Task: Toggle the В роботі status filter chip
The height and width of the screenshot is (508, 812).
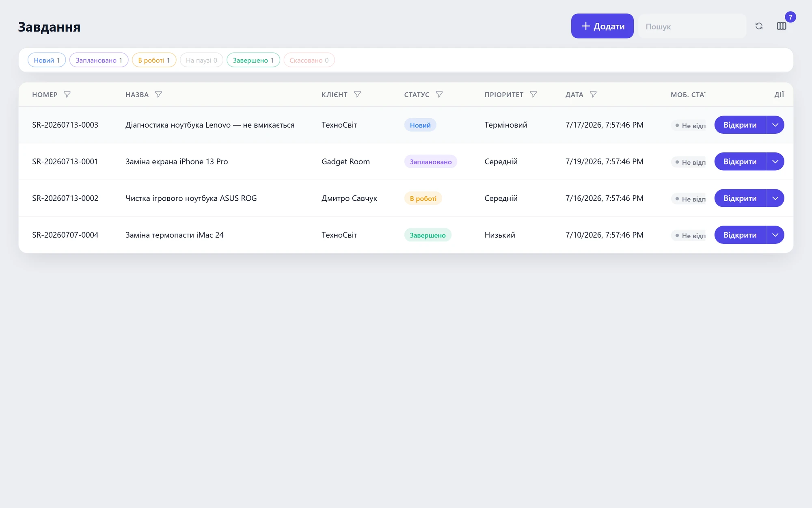Action: coord(154,60)
